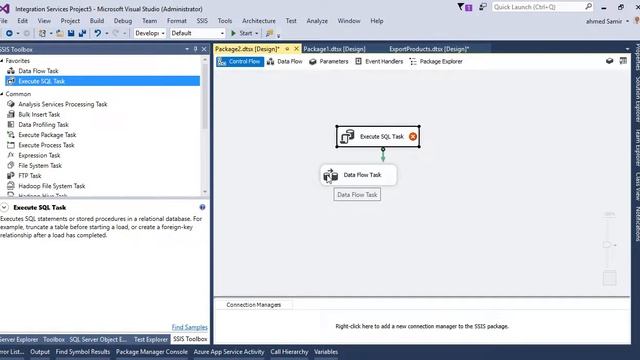The height and width of the screenshot is (360, 640).
Task: Click the notifications flag icon in title bar
Action: (464, 7)
